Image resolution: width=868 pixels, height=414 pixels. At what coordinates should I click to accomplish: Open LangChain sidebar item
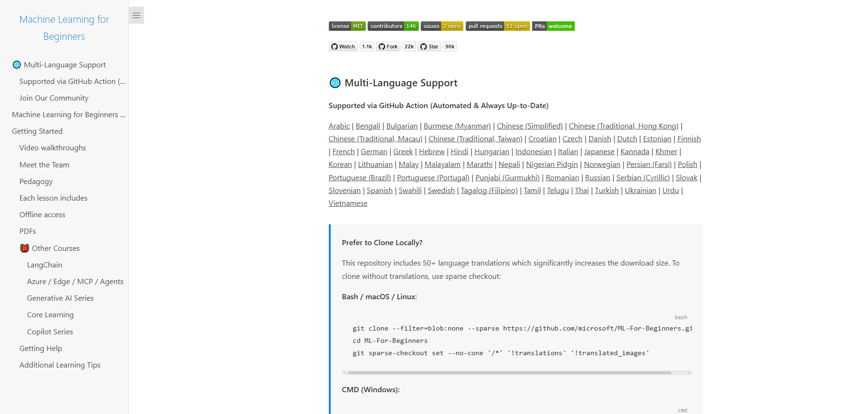pyautogui.click(x=45, y=265)
